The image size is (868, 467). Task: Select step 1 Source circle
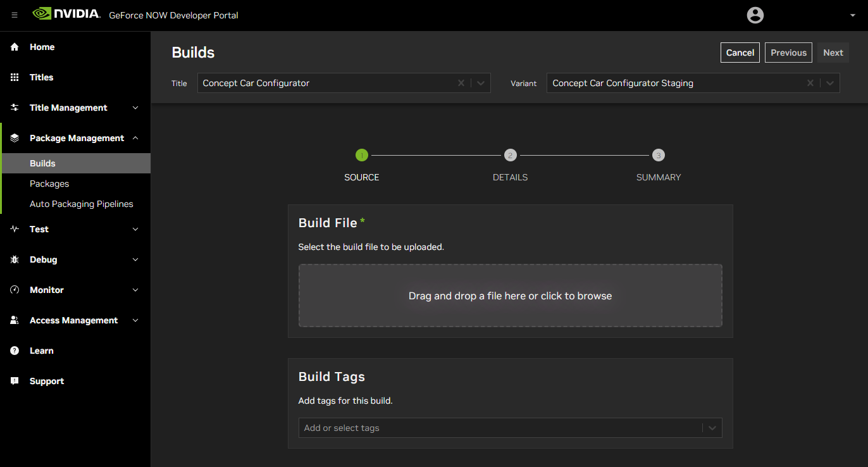(x=362, y=155)
